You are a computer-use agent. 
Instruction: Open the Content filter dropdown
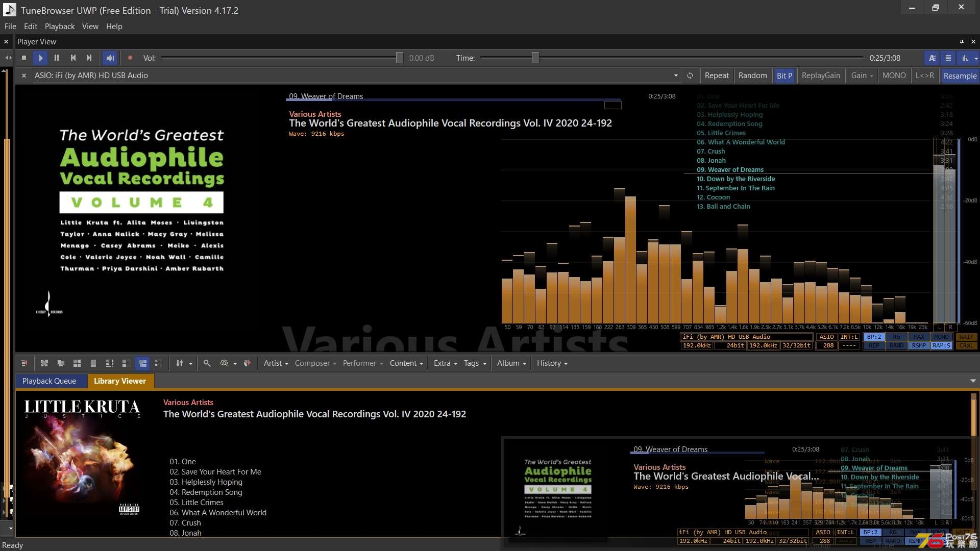[x=406, y=363]
